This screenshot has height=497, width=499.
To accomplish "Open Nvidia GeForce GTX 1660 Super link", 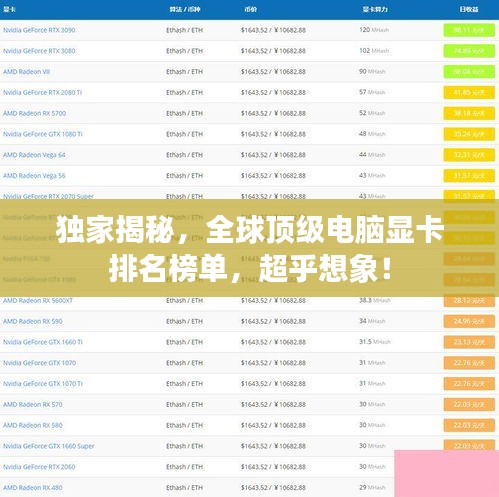I will (49, 446).
